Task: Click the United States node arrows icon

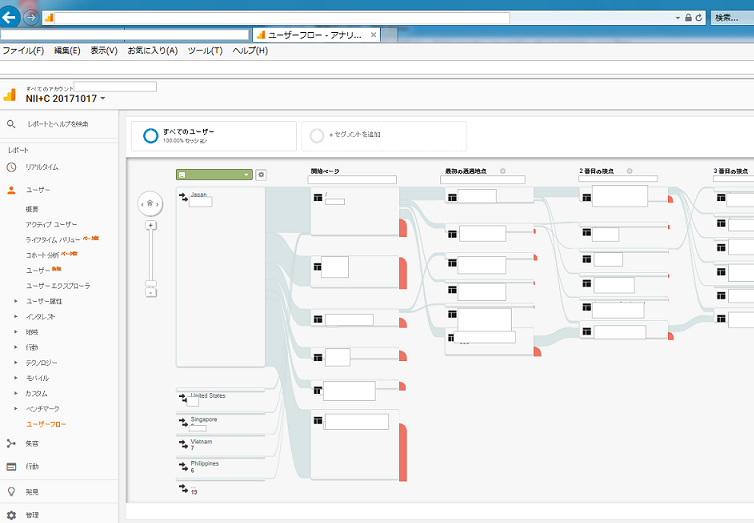Action: 183,398
